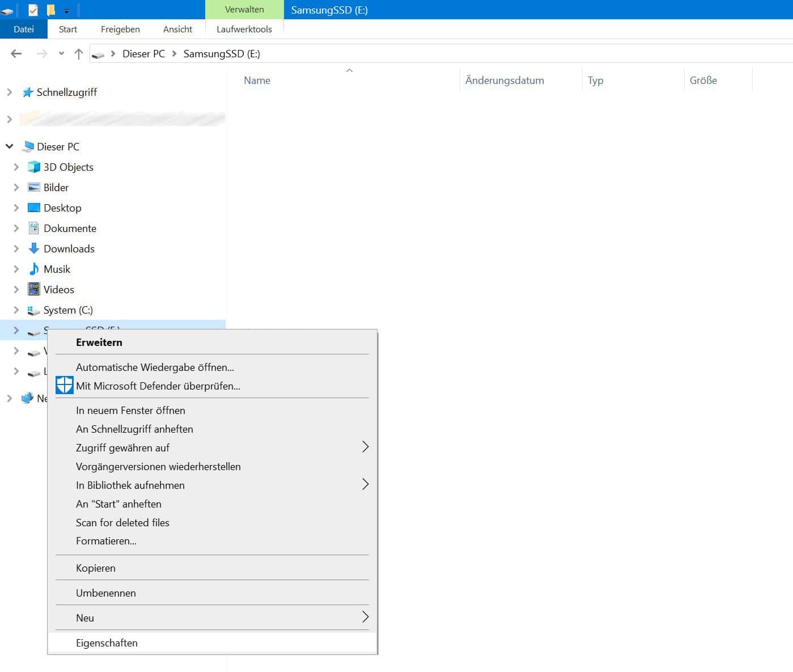This screenshot has height=672, width=793.
Task: Click the Videos film icon
Action: (x=34, y=289)
